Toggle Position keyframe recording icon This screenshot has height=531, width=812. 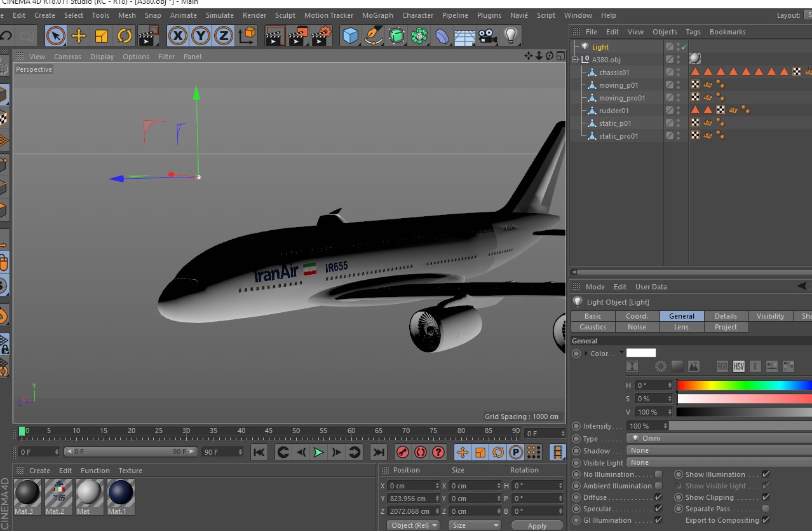click(463, 452)
